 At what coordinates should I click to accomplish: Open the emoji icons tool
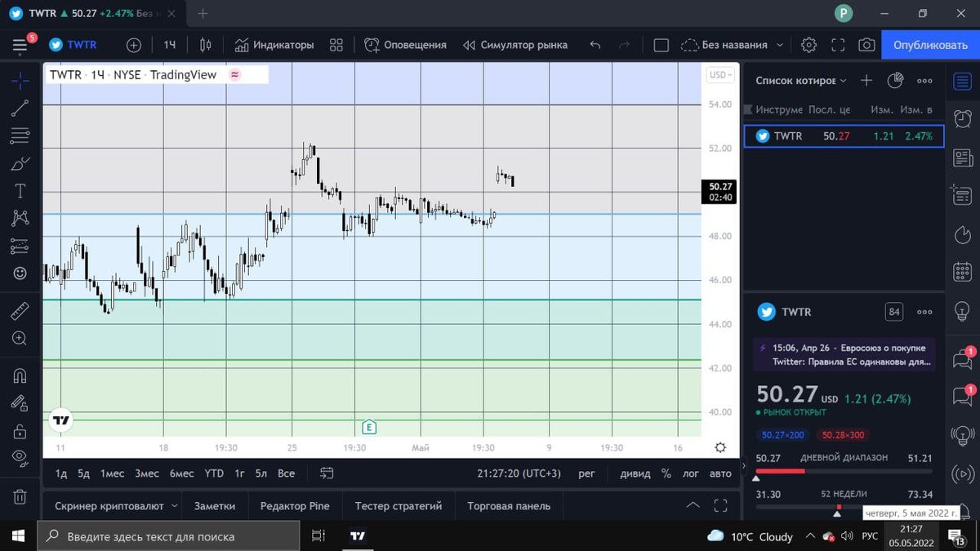pyautogui.click(x=20, y=273)
